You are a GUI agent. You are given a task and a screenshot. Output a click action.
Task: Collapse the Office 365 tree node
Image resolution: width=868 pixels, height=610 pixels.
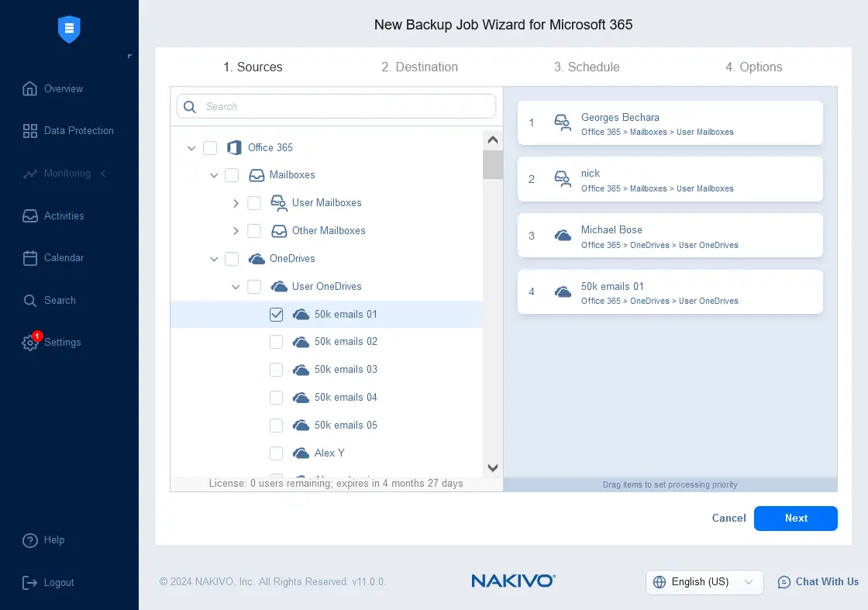click(191, 148)
